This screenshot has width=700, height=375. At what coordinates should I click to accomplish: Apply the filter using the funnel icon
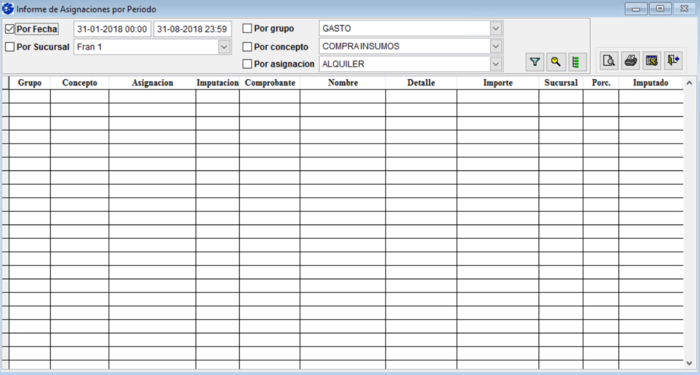535,62
